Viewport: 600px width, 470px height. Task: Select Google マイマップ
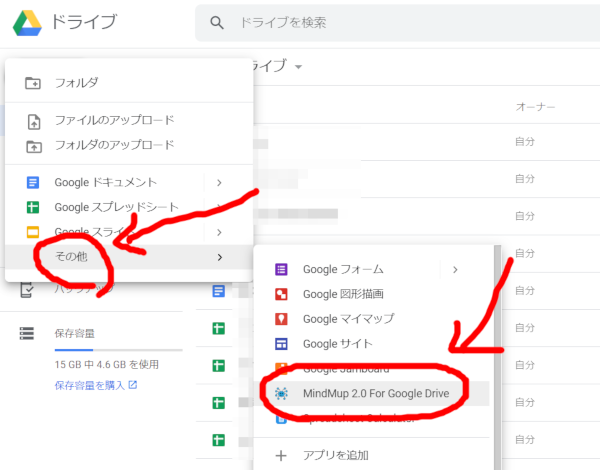348,319
